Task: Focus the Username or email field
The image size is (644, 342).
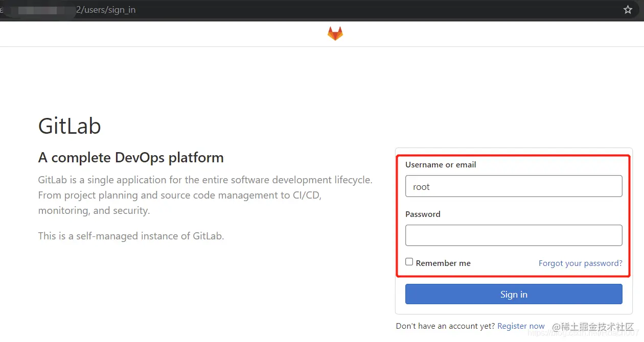Action: tap(514, 186)
